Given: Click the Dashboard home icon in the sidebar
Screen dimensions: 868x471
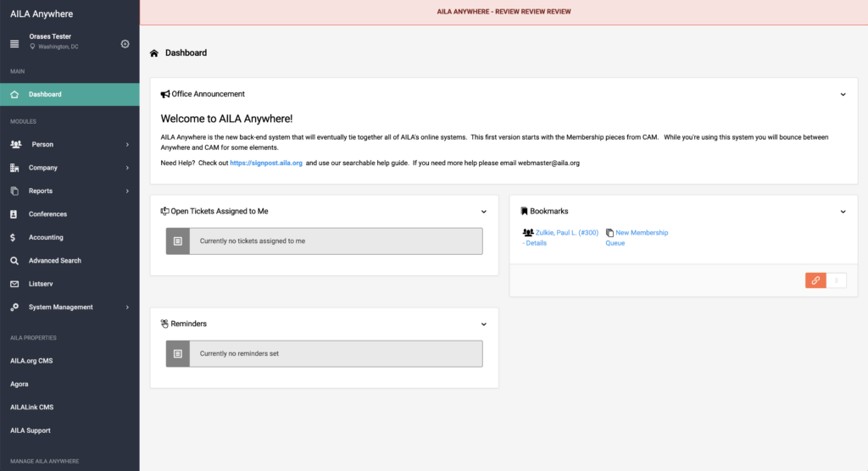Looking at the screenshot, I should click(x=14, y=95).
